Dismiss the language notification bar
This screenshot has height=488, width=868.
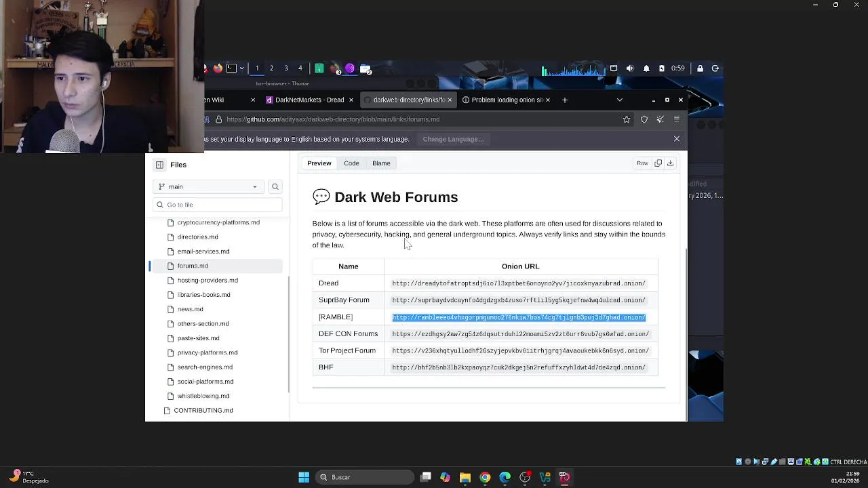point(676,139)
